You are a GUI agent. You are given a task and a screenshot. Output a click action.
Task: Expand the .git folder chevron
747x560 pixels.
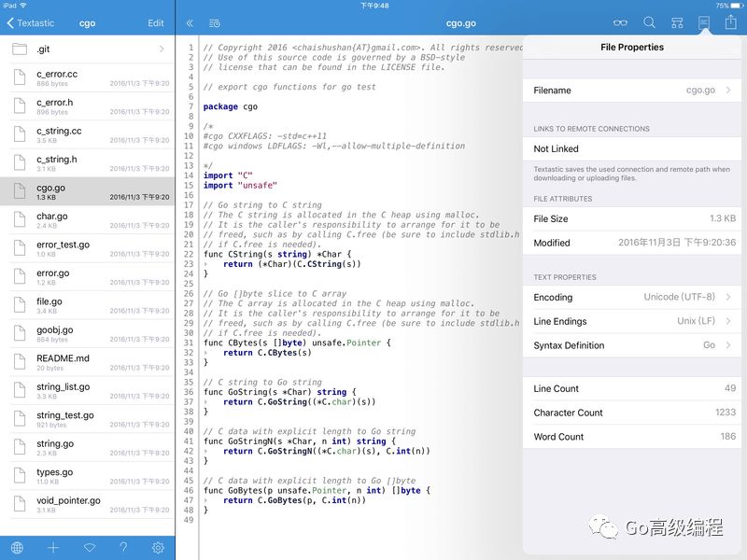click(162, 49)
